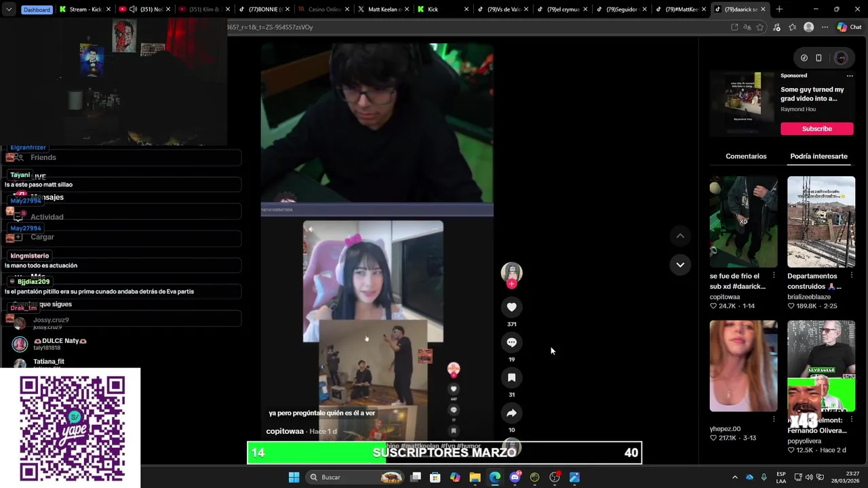Click the copitowaa author name on the video

tap(285, 431)
